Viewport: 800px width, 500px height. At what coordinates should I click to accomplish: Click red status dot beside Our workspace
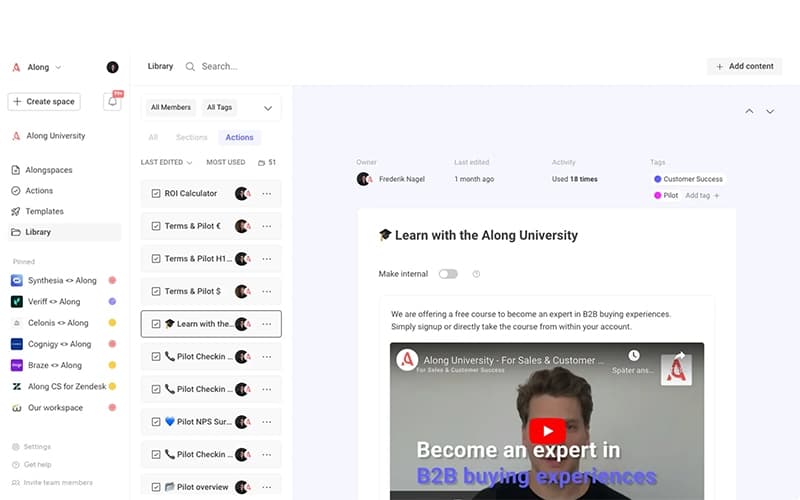112,407
